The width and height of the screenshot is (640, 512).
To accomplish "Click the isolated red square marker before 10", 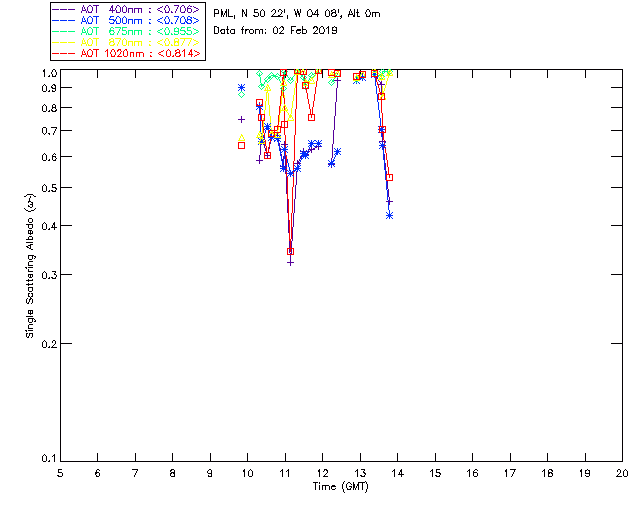I will click(242, 145).
